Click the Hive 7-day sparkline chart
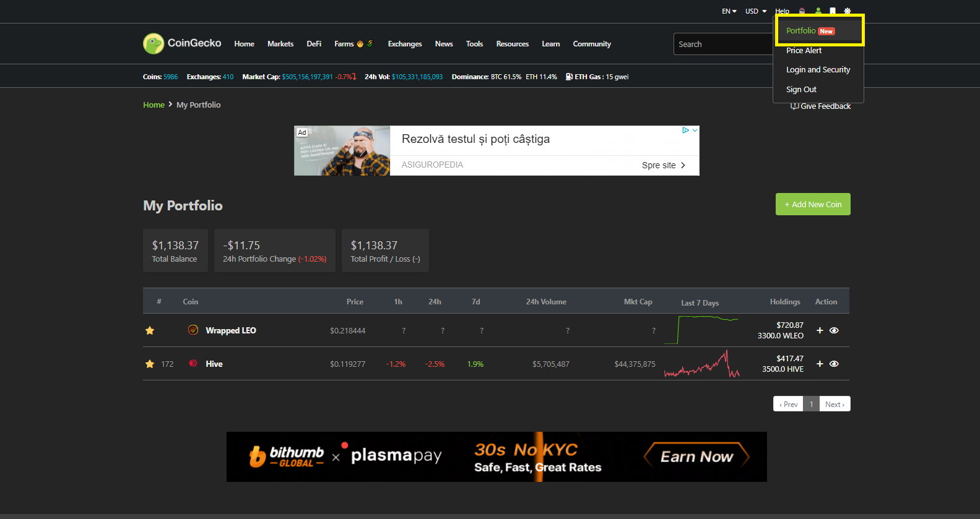 coord(702,364)
